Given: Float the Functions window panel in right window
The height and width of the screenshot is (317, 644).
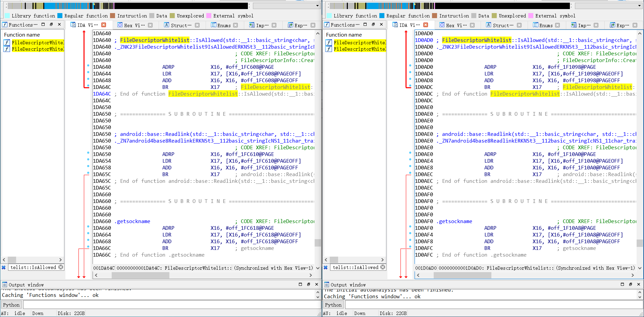Looking at the screenshot, I should tap(373, 24).
